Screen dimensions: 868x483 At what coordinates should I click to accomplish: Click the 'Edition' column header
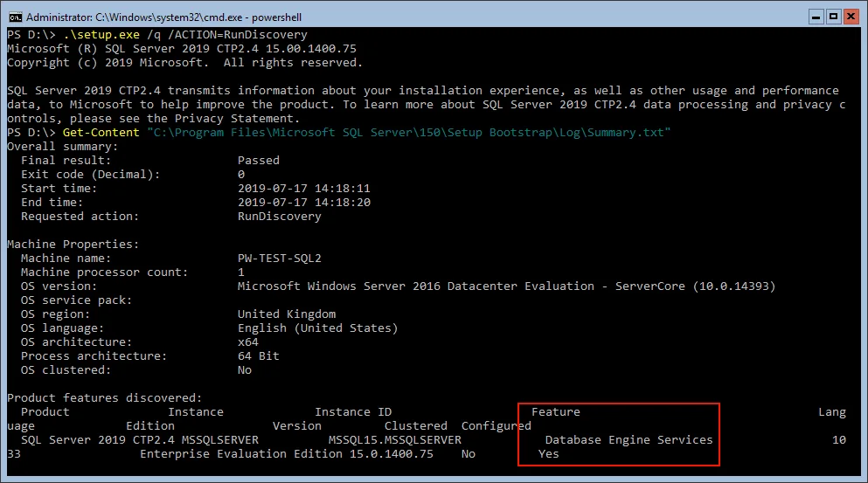pyautogui.click(x=150, y=426)
